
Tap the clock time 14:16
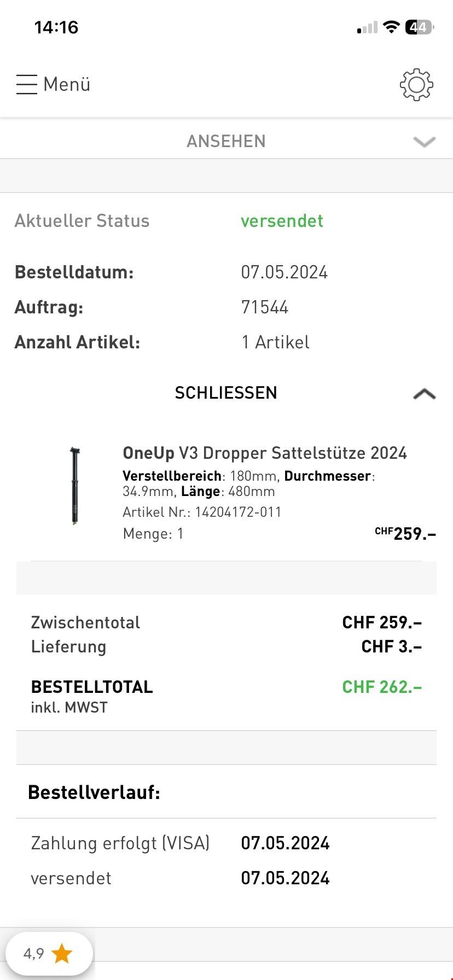pos(56,27)
